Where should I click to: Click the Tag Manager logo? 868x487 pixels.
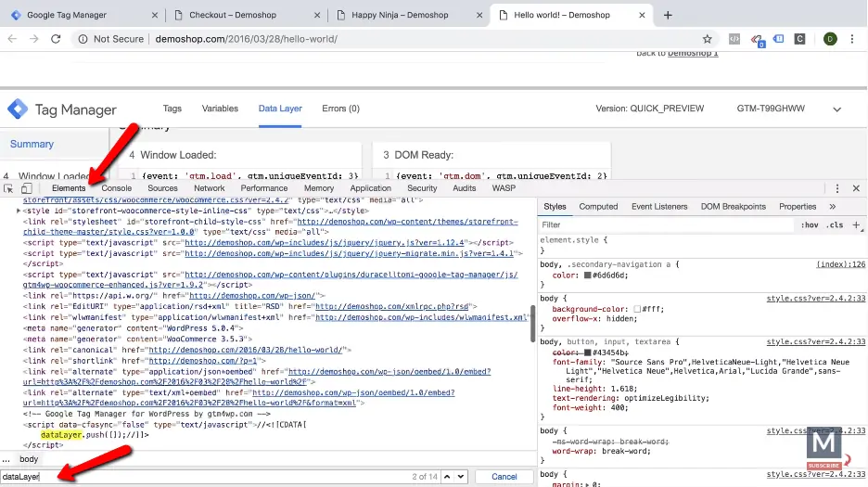(x=18, y=109)
